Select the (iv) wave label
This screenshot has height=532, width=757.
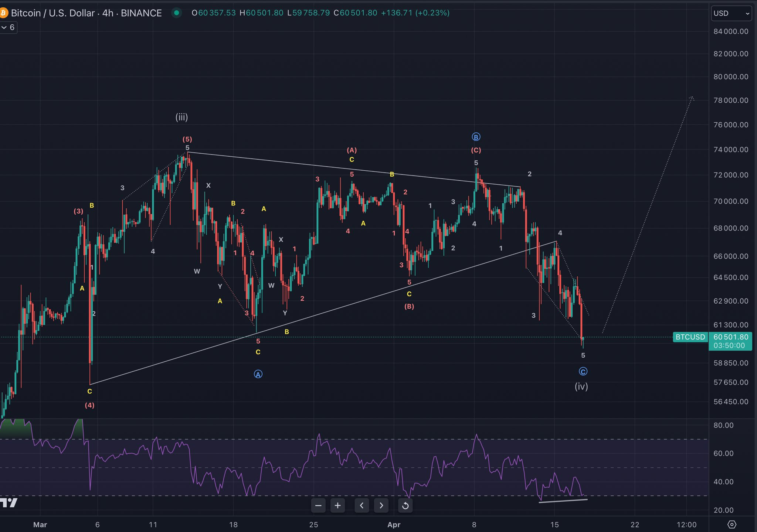tap(581, 386)
